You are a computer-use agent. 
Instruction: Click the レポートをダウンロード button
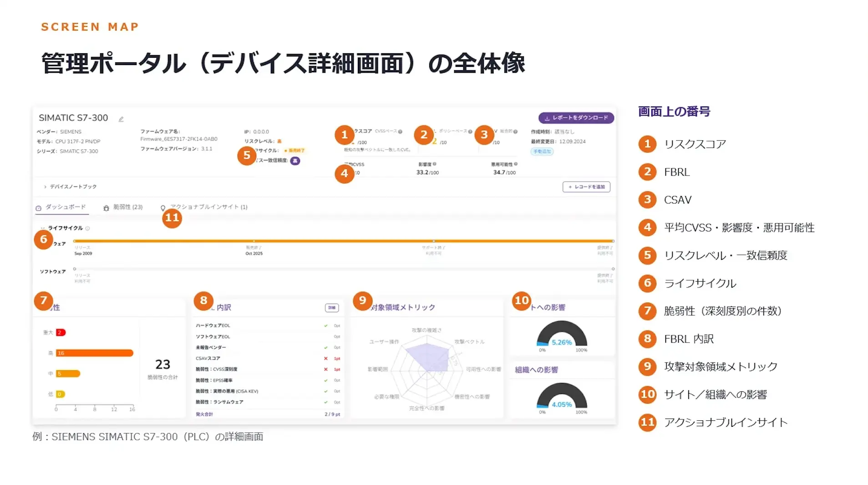pos(576,118)
